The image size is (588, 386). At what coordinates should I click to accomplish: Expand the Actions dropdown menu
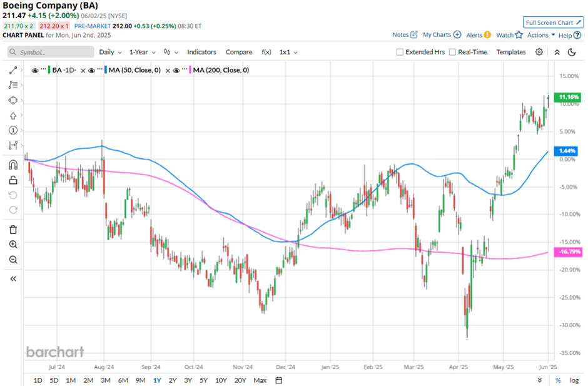(x=541, y=35)
